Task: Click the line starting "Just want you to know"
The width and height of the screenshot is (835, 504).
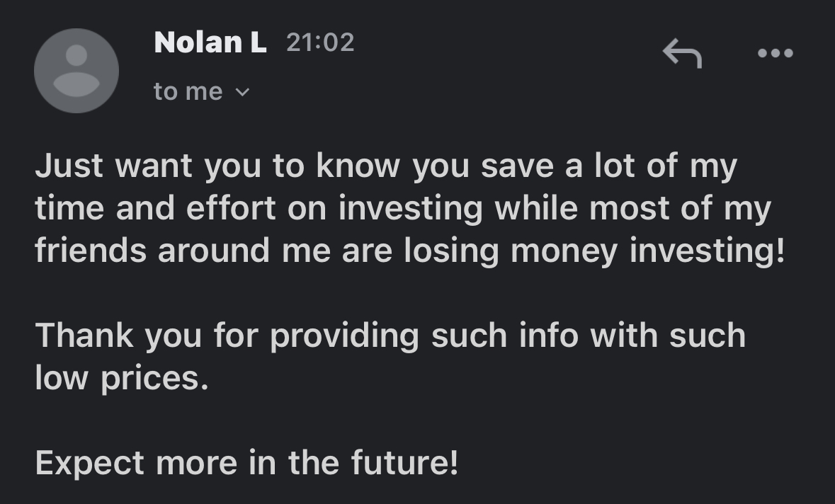Action: 386,167
